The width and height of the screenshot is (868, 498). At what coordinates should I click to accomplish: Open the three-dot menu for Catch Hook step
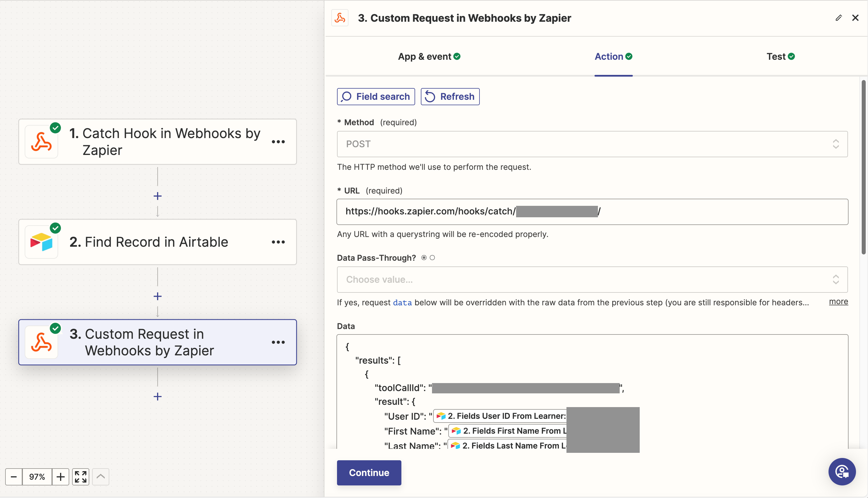click(278, 142)
